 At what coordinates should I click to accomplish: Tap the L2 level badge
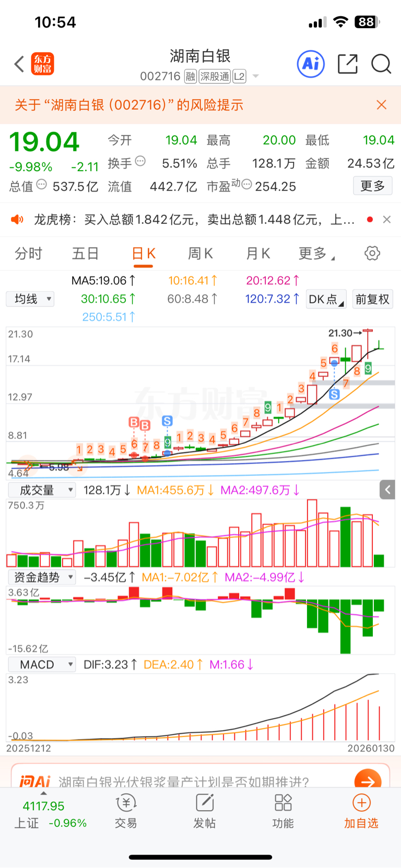click(x=239, y=77)
